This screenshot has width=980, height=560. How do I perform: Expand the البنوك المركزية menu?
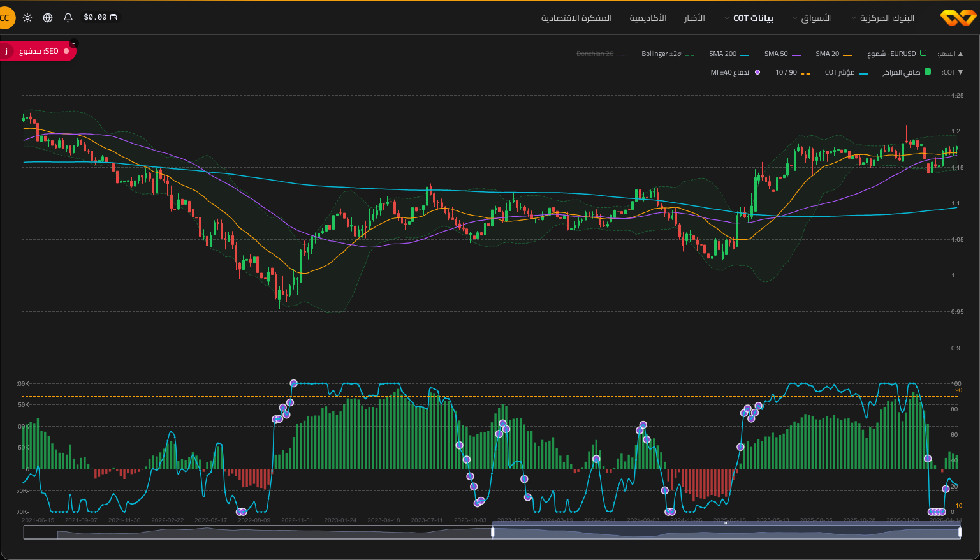[882, 18]
